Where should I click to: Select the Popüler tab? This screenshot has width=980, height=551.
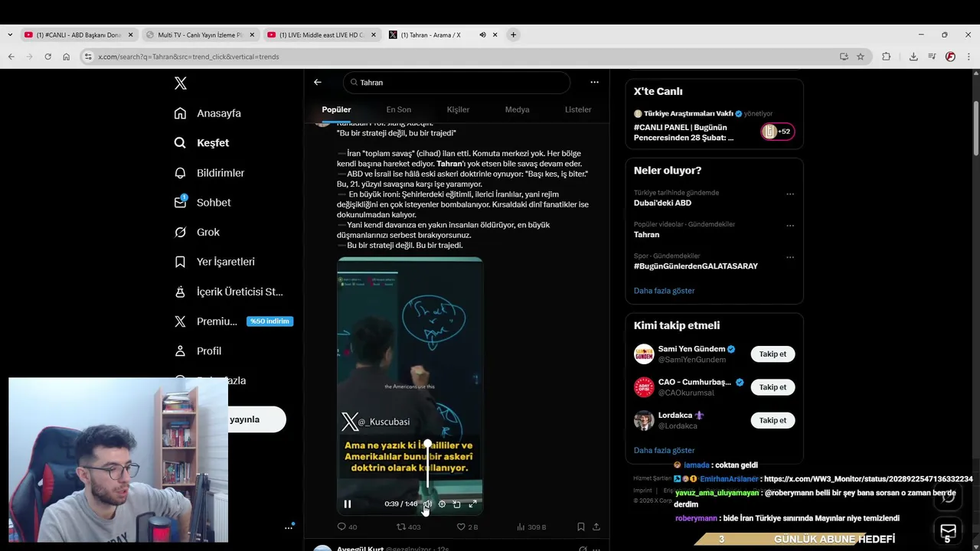click(x=336, y=109)
